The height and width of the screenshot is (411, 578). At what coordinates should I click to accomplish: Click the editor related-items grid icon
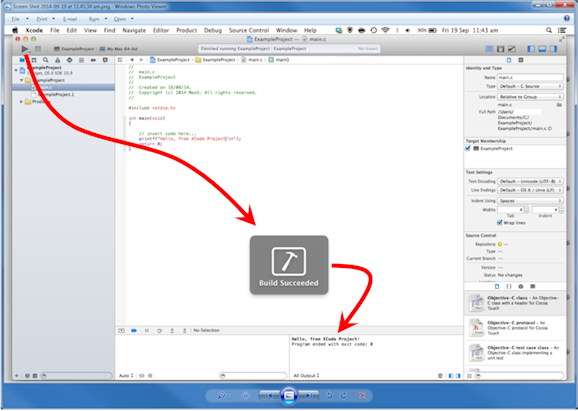[x=120, y=60]
